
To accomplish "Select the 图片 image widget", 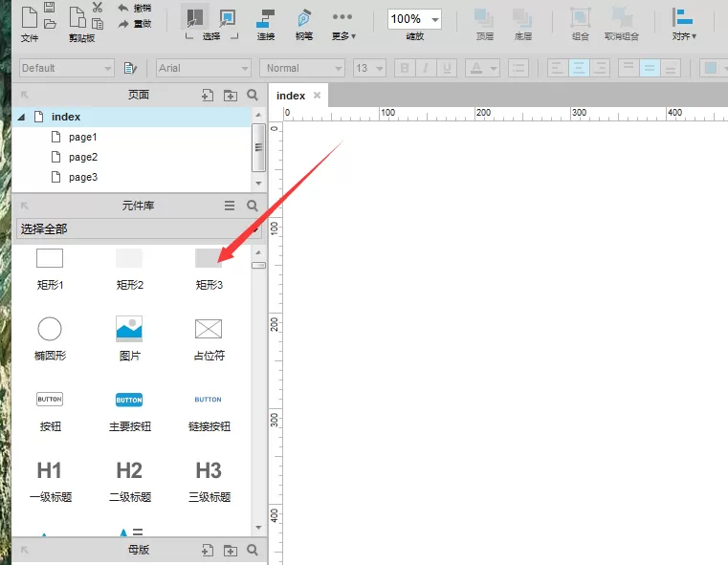I will (129, 339).
